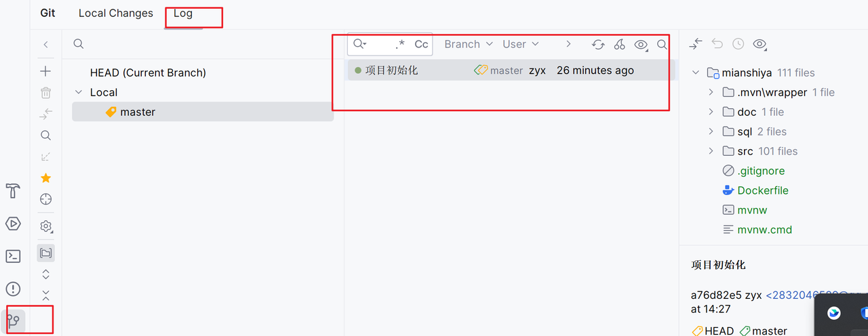Open the Build hammer tool window

13,191
